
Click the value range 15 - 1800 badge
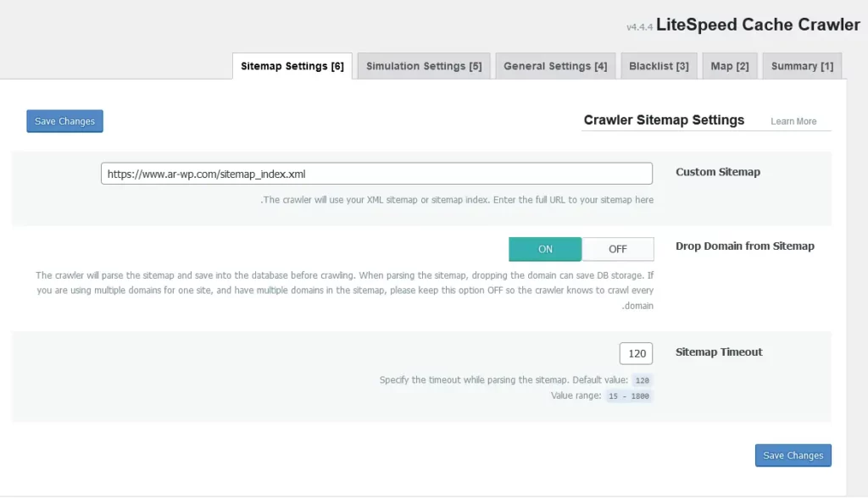629,396
